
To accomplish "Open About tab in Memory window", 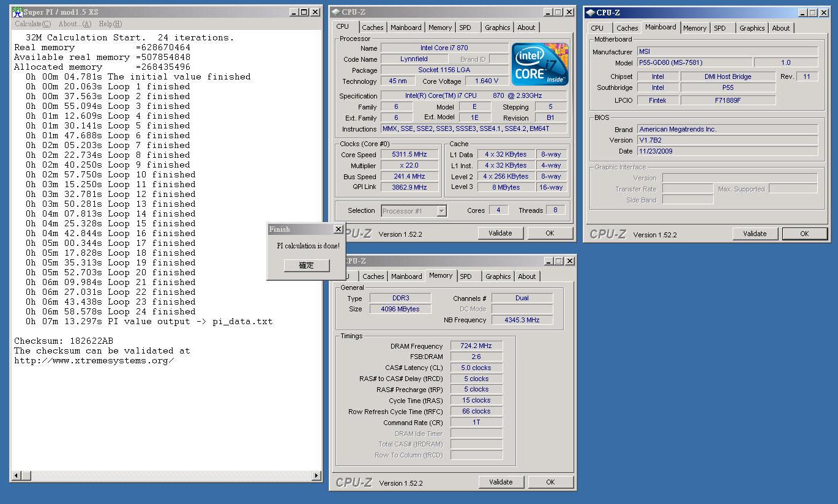I will 527,276.
